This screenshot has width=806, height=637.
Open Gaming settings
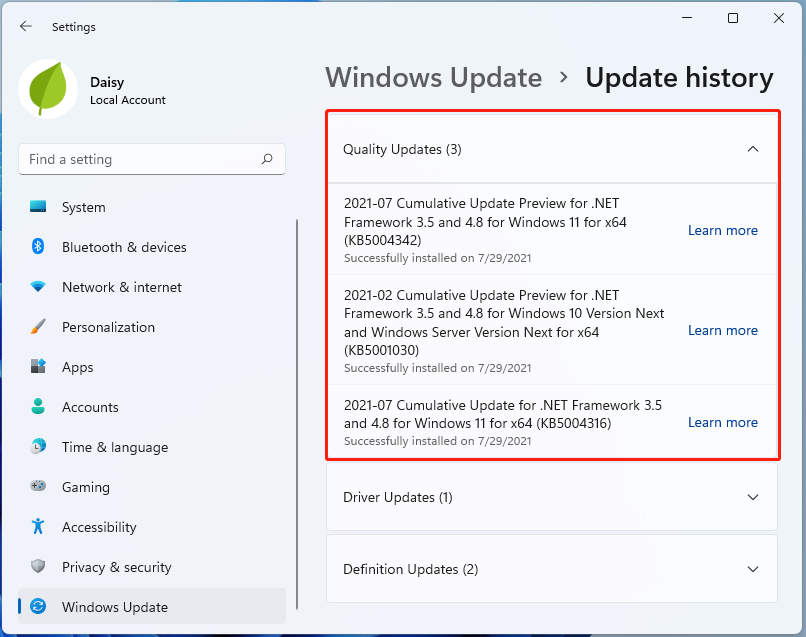coord(152,487)
